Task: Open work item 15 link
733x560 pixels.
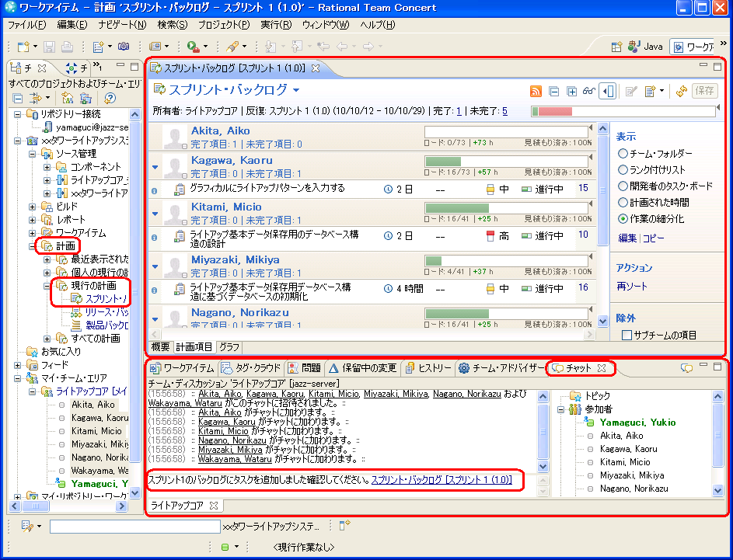Action: click(x=583, y=188)
